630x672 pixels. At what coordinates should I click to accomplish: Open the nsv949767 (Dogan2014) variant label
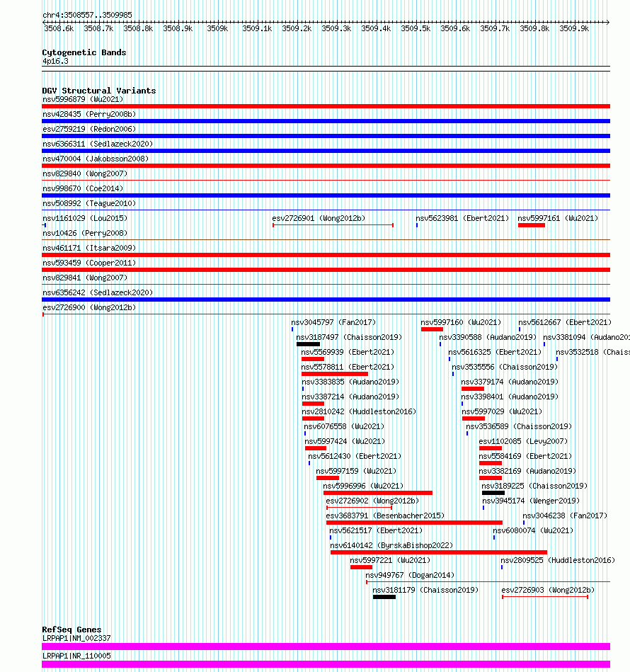pyautogui.click(x=410, y=575)
